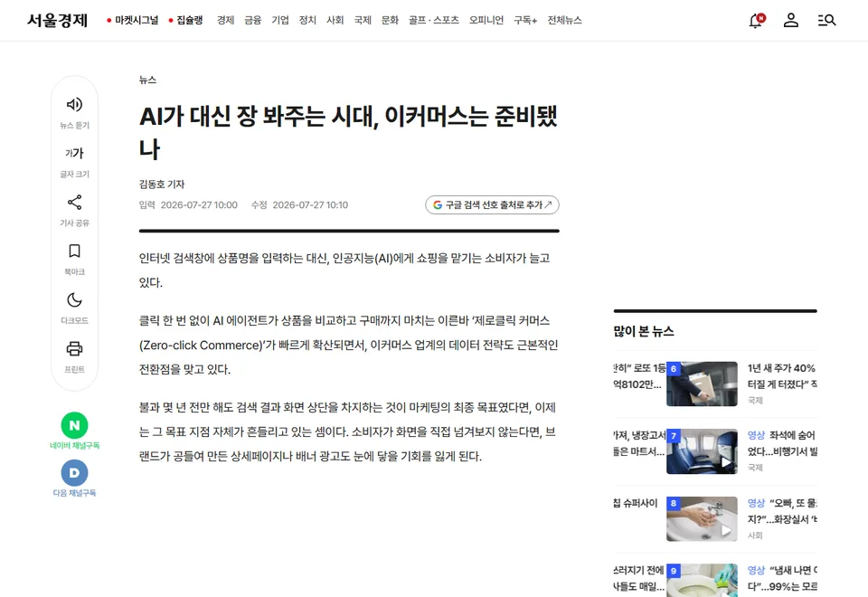Open the 구독+ menu
Screen dimensions: 868x597
525,21
